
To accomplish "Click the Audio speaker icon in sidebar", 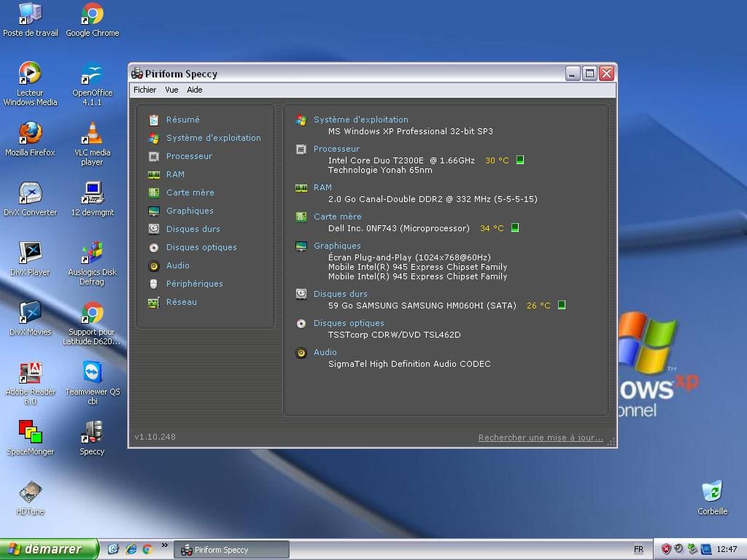I will (153, 265).
